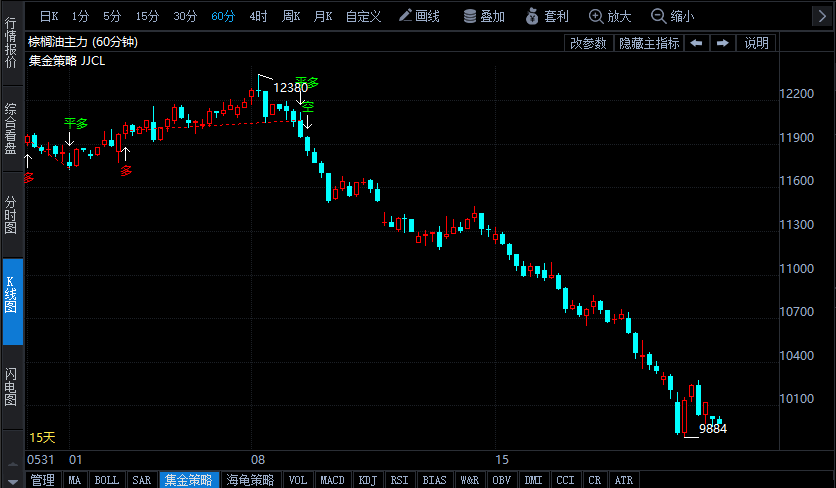The width and height of the screenshot is (836, 488).
Task: Select the 集金策略 indicator tab
Action: (189, 480)
